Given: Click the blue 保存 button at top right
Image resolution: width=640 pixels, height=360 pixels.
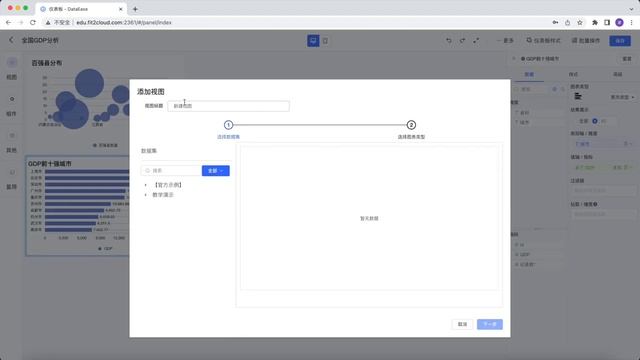Looking at the screenshot, I should [x=620, y=41].
